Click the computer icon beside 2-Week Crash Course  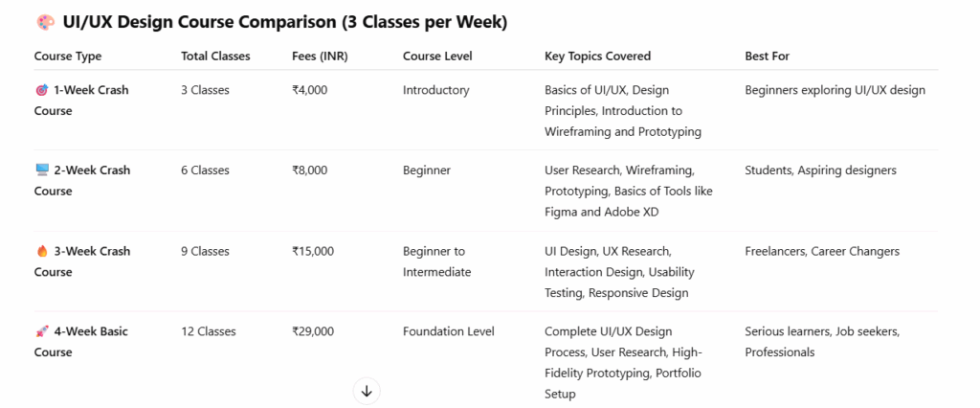tap(41, 170)
